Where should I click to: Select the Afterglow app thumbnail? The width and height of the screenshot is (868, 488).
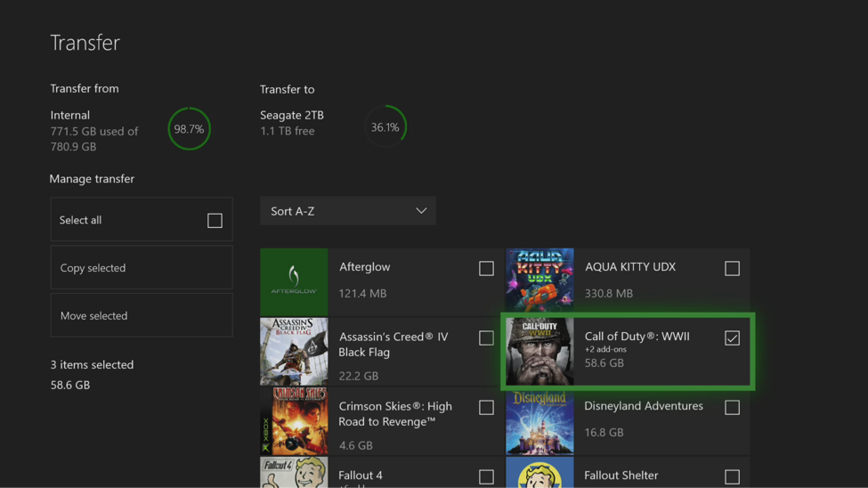[x=294, y=282]
